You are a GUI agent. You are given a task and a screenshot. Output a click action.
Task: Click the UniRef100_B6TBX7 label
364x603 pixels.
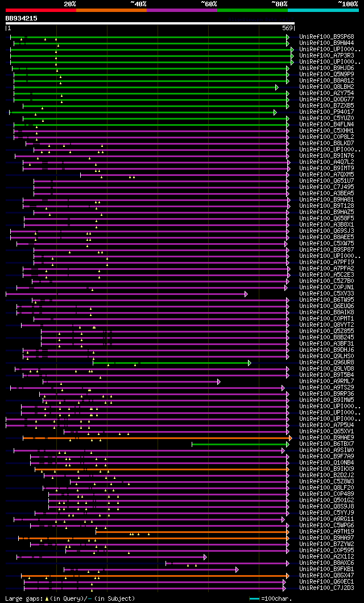pyautogui.click(x=327, y=444)
